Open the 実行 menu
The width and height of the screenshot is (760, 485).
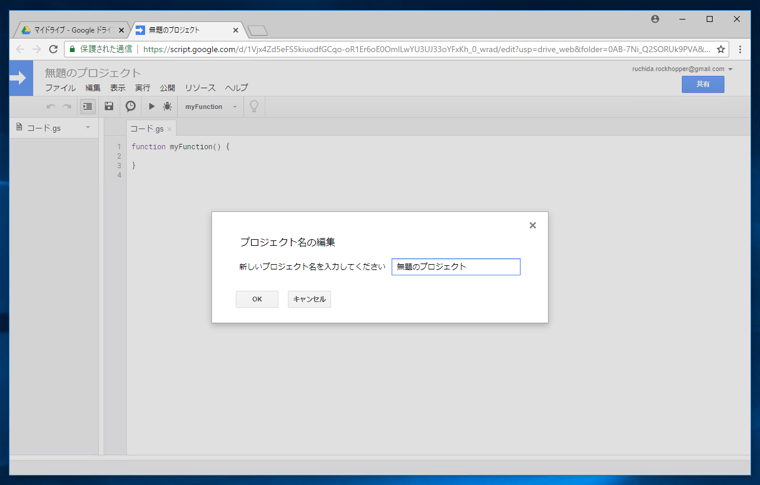[x=142, y=88]
